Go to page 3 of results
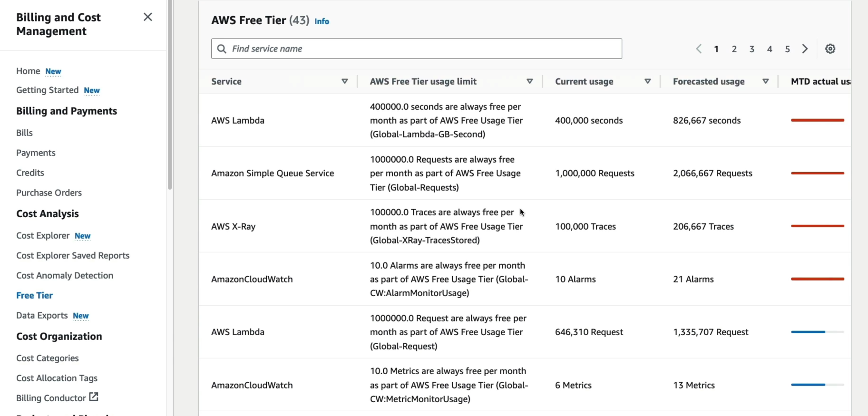The height and width of the screenshot is (416, 868). (752, 49)
